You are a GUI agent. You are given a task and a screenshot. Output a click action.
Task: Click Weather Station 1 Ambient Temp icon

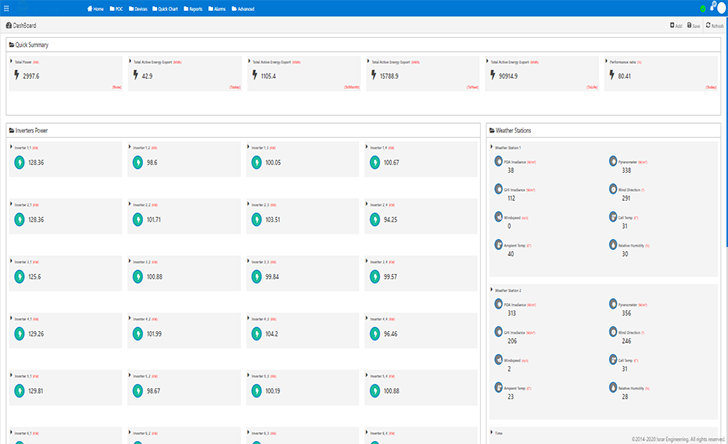click(498, 244)
